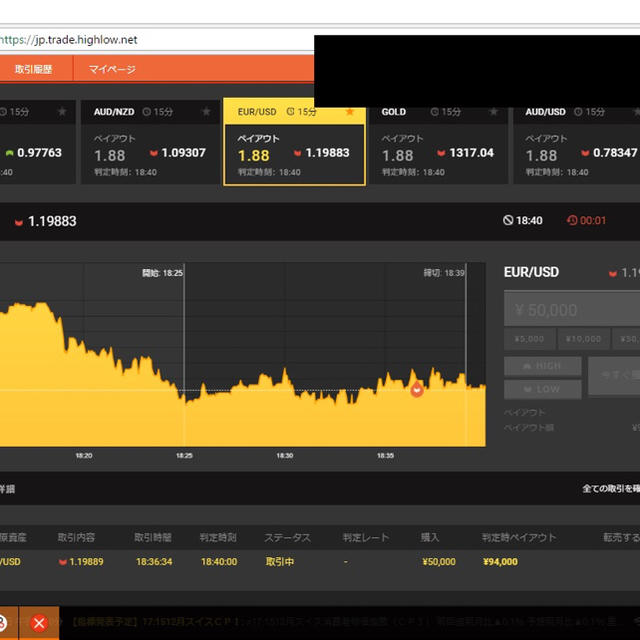Click the 締切: 18:39 chart marker label
This screenshot has width=640, height=640.
tap(444, 273)
